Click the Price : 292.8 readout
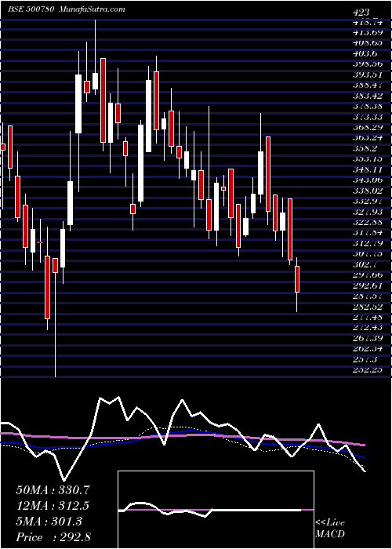The image size is (392, 549). [x=53, y=537]
